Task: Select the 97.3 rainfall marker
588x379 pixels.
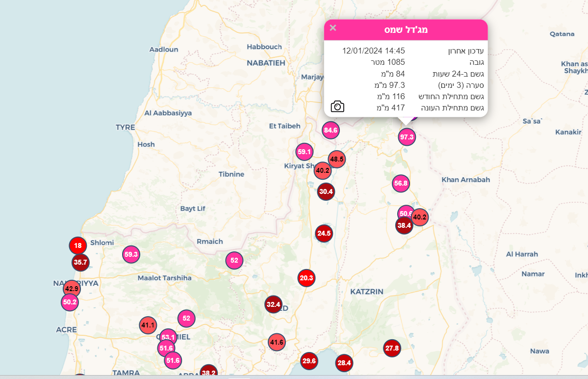Action: pos(407,137)
